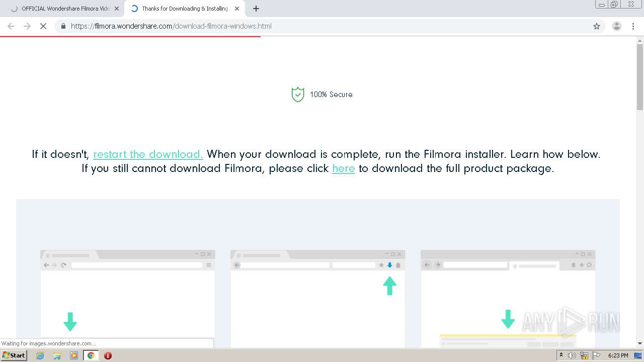This screenshot has height=362, width=644.
Task: Click the '100% Secure' text
Action: point(331,95)
